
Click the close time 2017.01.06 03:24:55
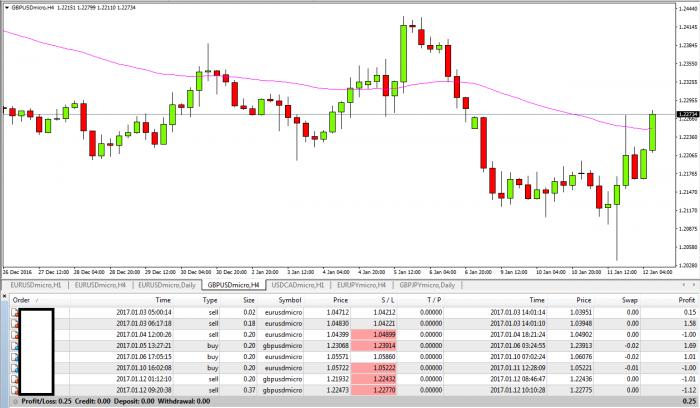[518, 346]
